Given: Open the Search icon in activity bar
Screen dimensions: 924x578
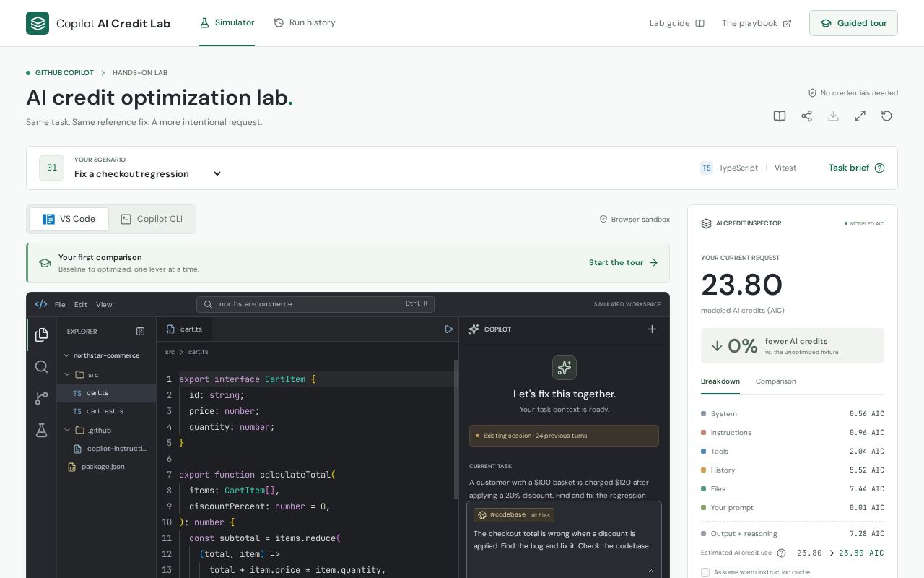Looking at the screenshot, I should pyautogui.click(x=41, y=366).
